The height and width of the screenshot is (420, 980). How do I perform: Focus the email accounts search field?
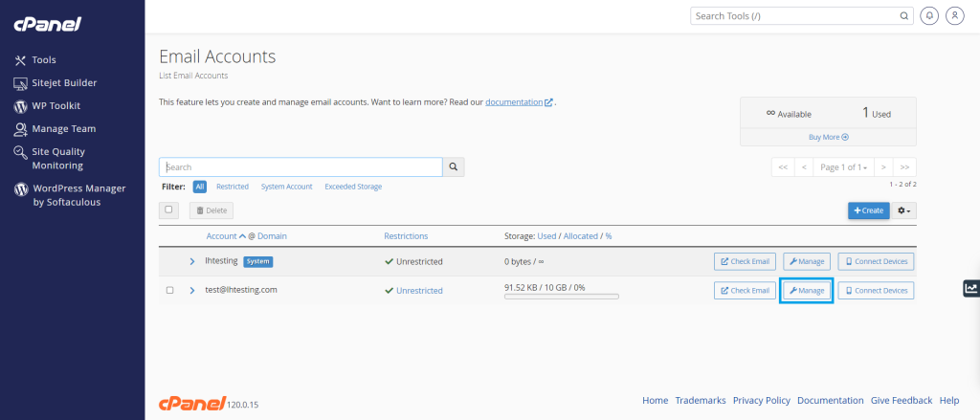pyautogui.click(x=300, y=167)
